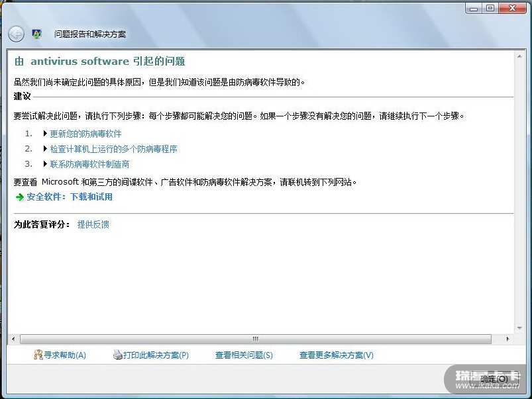Expand the 更新您的防病毒软件 step triangle
This screenshot has height=399, width=532.
pos(45,134)
